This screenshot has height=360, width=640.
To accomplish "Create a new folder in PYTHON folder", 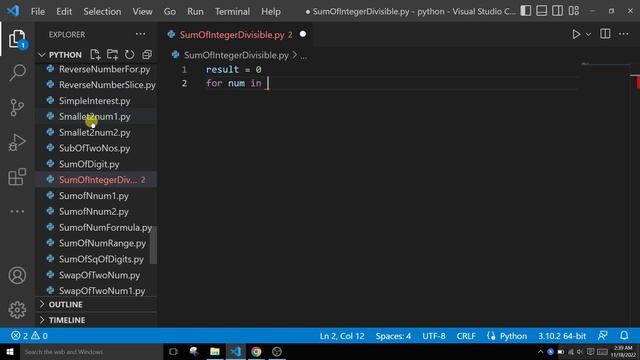I will coord(112,54).
